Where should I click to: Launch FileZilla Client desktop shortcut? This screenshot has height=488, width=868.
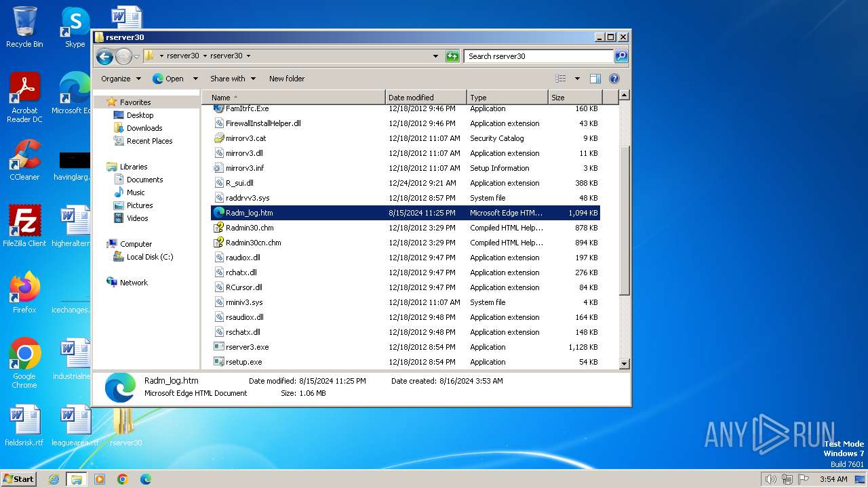24,226
